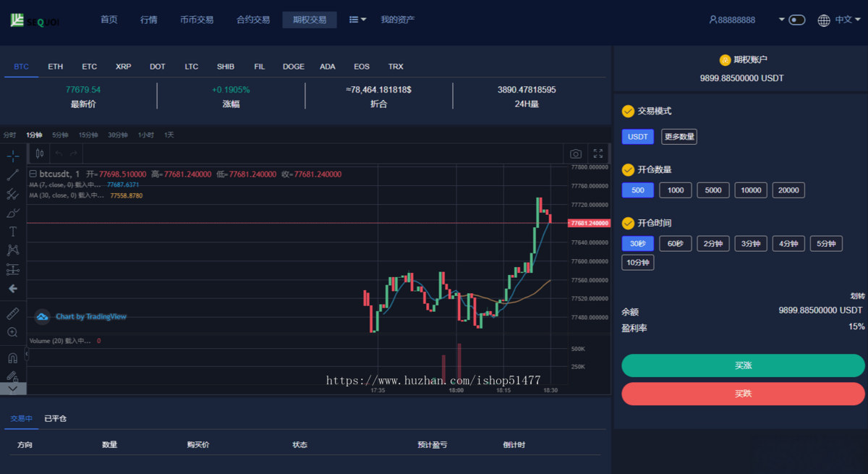Toggle the dark mode switch

coord(797,20)
